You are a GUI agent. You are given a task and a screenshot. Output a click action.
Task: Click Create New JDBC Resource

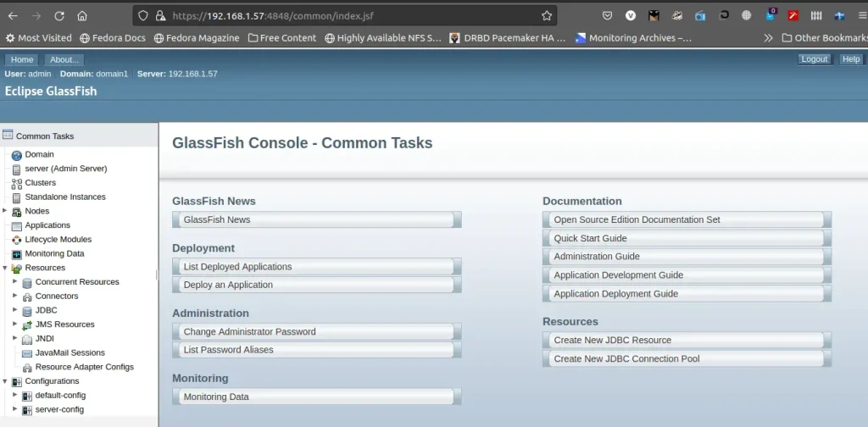[687, 341]
